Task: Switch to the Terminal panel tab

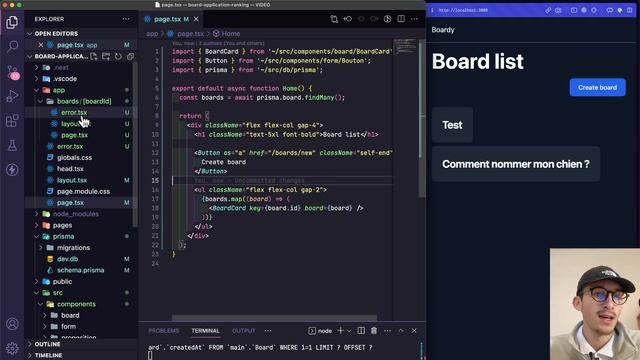Action: [x=205, y=331]
